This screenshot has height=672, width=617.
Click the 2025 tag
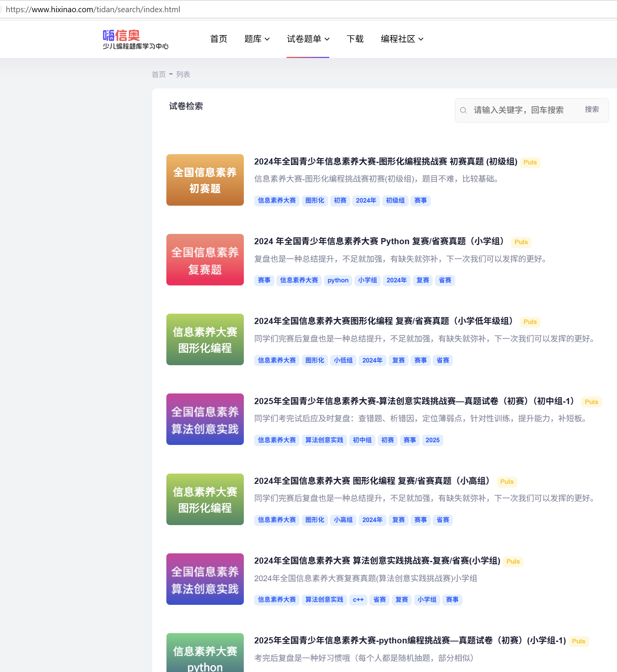(433, 440)
